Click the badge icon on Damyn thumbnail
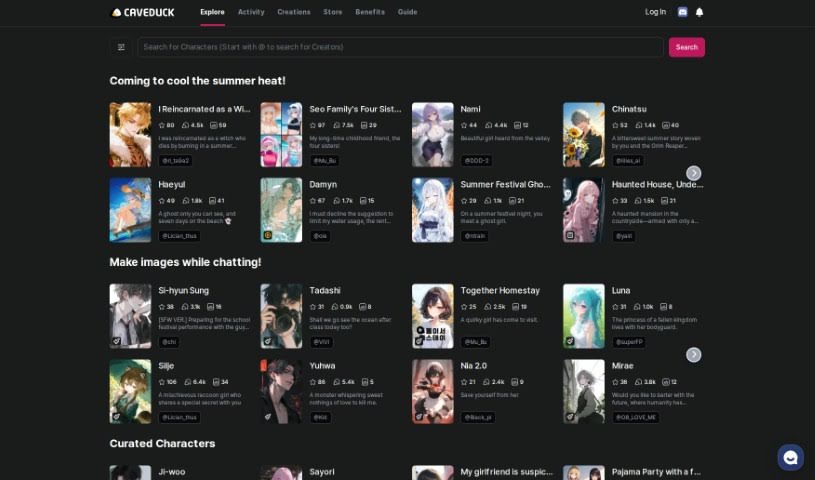Screen dimensions: 815x480 [268, 235]
